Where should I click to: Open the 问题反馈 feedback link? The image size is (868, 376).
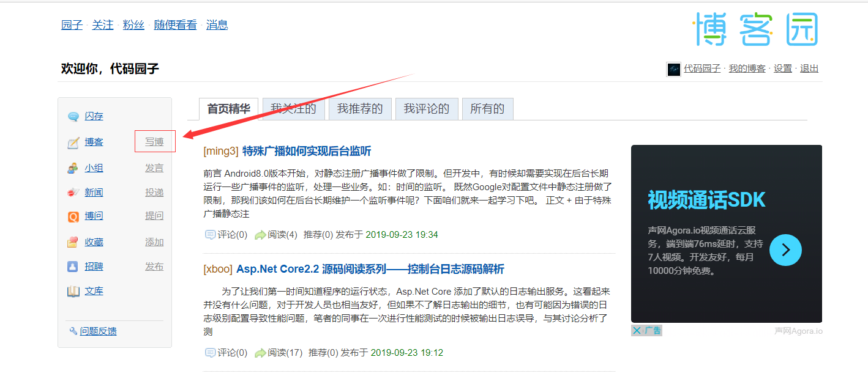click(98, 331)
